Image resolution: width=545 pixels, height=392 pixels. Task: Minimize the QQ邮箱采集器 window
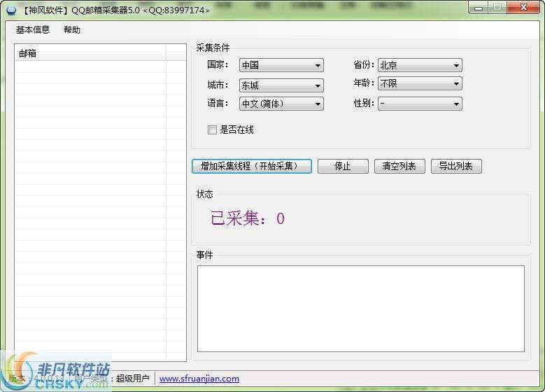pyautogui.click(x=479, y=8)
